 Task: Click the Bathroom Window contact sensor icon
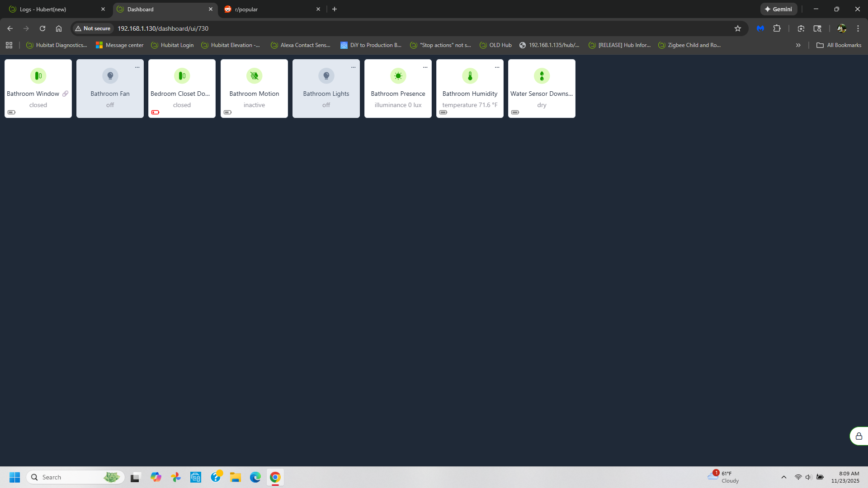pyautogui.click(x=38, y=76)
